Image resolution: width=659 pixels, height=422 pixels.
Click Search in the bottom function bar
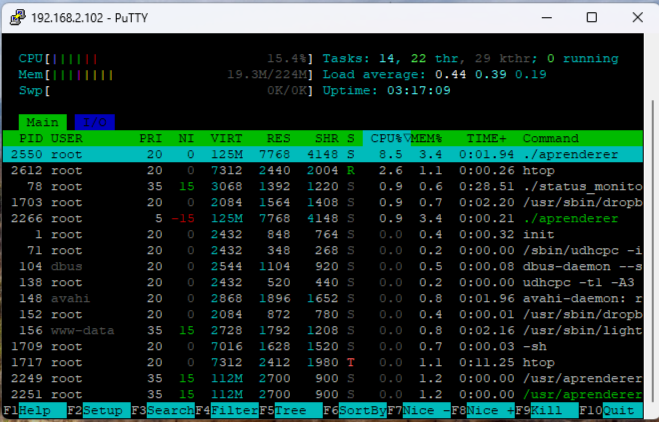click(169, 410)
